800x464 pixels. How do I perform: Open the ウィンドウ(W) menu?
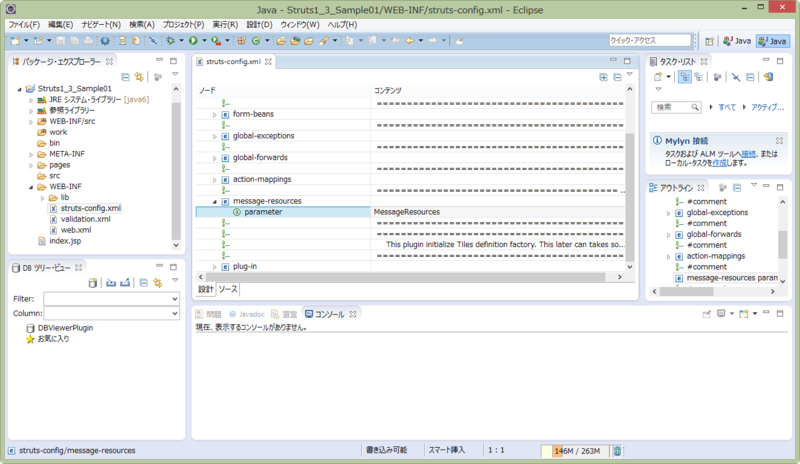point(299,25)
